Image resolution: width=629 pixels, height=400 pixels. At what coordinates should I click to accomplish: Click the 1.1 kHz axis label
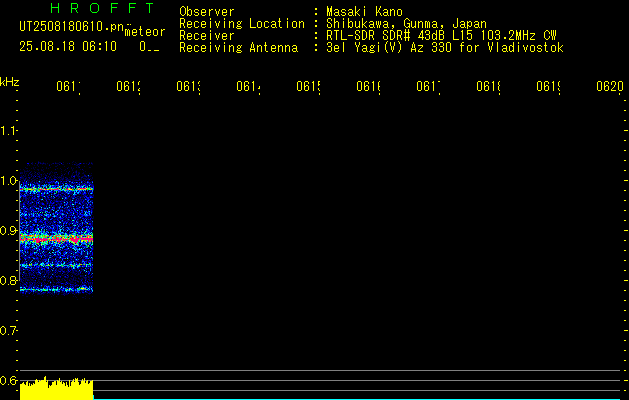[8, 130]
